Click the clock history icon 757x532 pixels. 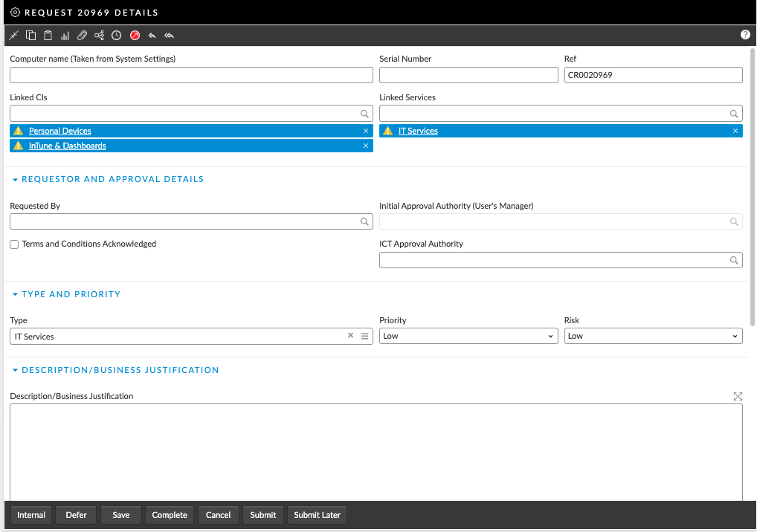117,36
